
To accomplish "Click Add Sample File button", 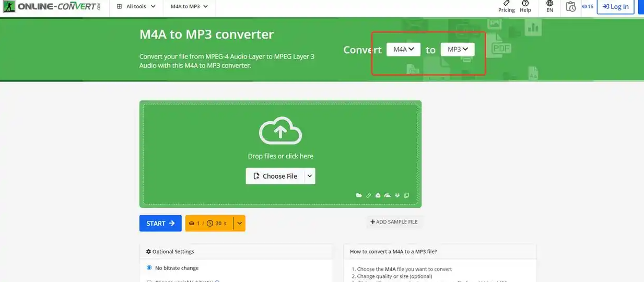I will [x=394, y=222].
